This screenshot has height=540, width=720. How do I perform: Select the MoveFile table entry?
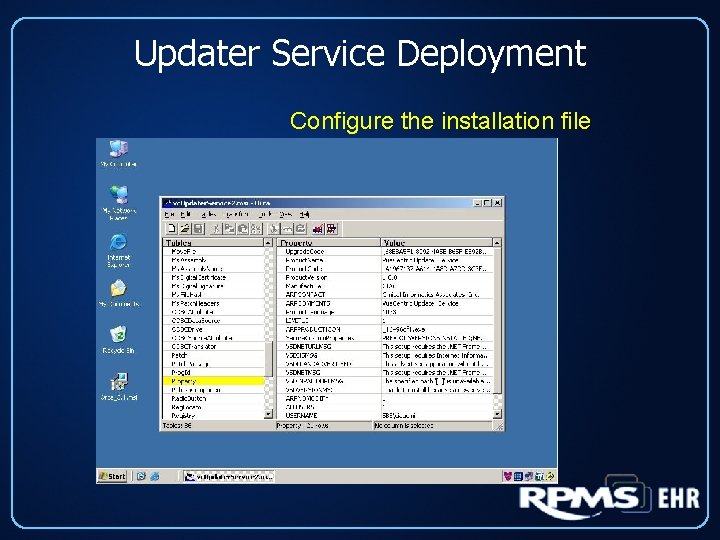pos(214,252)
